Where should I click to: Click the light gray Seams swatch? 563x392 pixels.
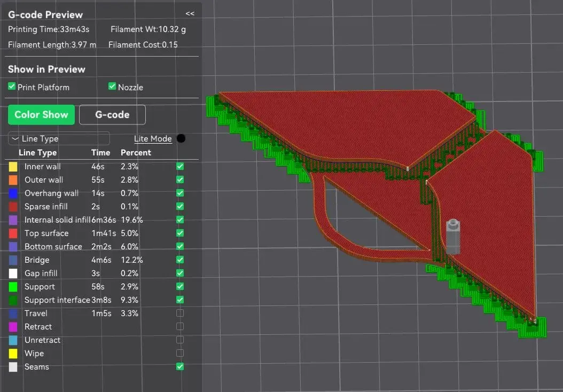coord(13,367)
